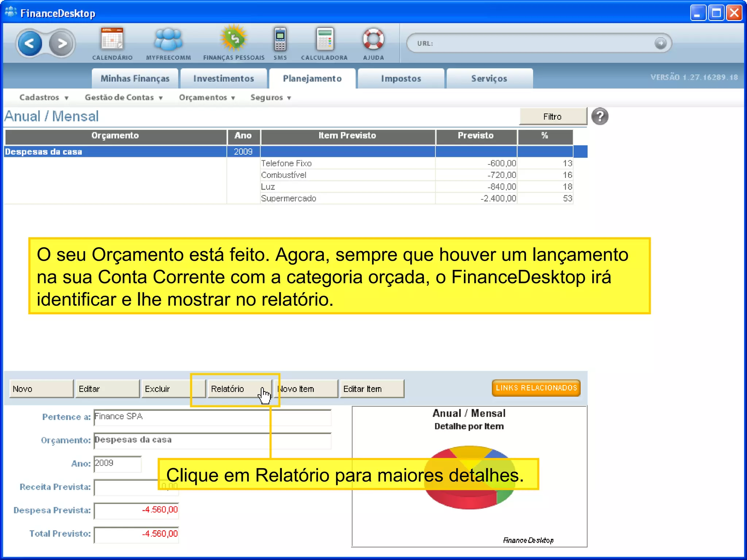Click the 2009 year cell in table
747x560 pixels.
click(x=243, y=152)
